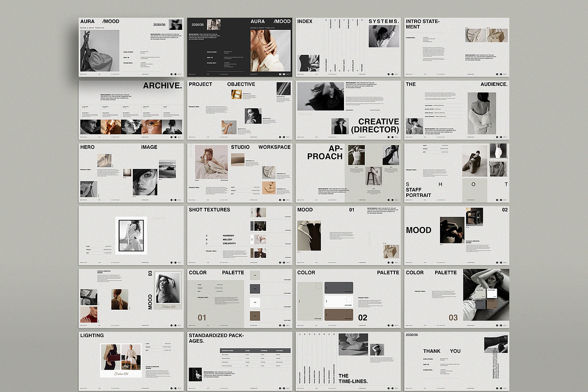Click the large 03 number on COLOR PALETTE

coord(453,318)
